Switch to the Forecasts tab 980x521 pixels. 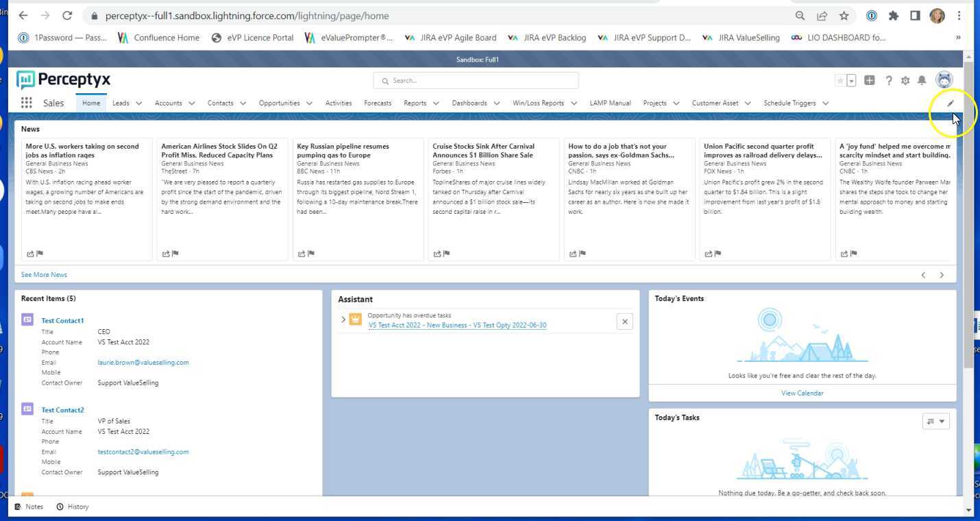point(378,103)
